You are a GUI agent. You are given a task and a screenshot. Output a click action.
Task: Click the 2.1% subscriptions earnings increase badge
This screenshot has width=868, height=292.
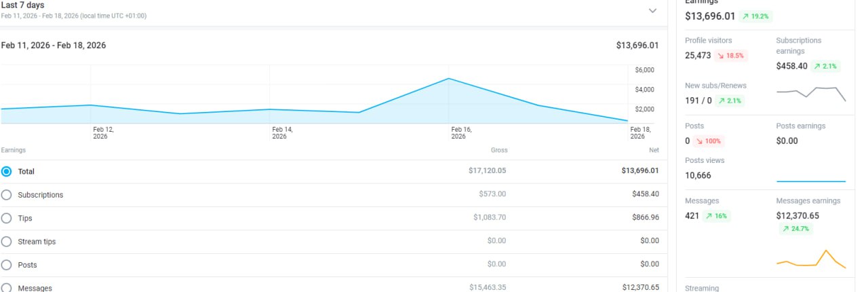click(825, 67)
